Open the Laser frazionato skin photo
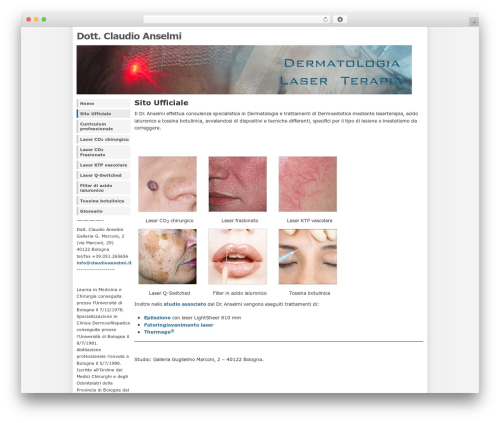 click(238, 184)
